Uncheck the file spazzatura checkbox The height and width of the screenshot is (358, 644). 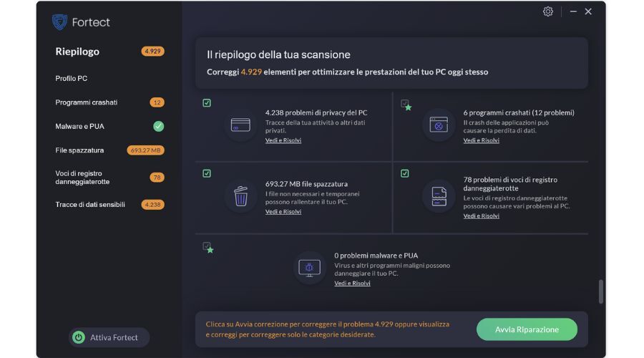pos(207,173)
